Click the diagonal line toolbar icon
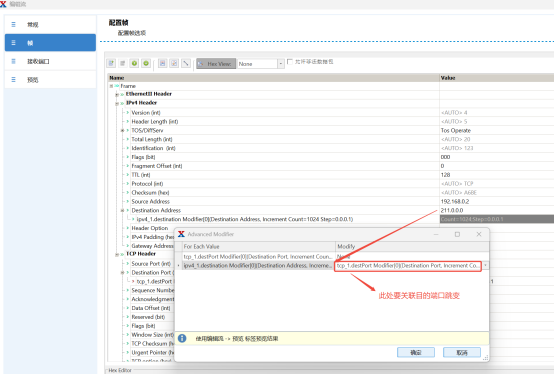 click(186, 63)
